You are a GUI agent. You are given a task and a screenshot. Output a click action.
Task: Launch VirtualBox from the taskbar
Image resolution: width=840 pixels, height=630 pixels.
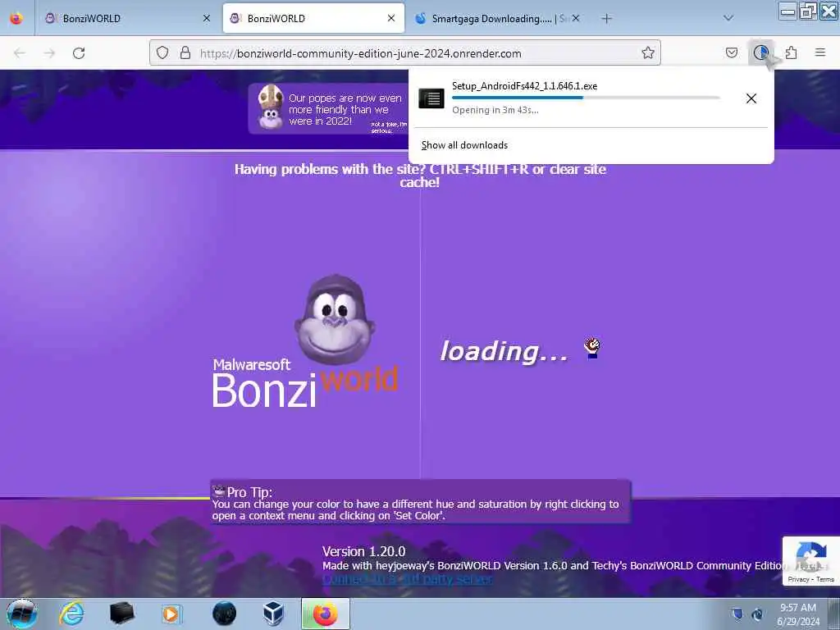pos(274,614)
